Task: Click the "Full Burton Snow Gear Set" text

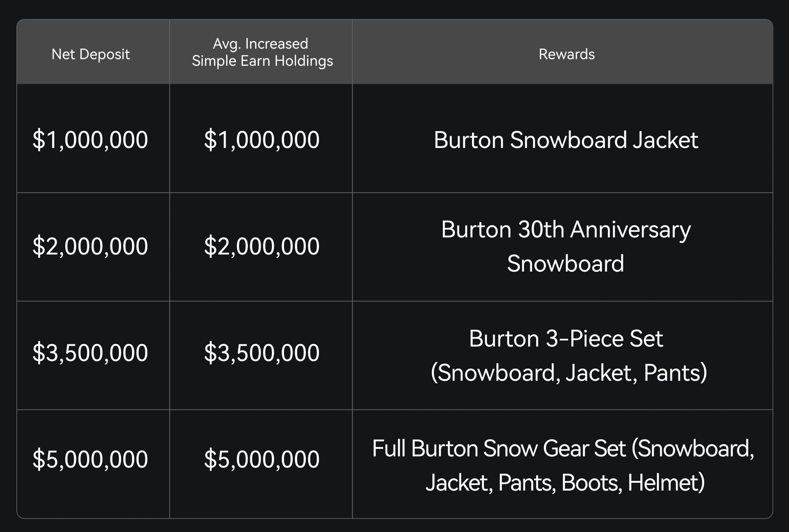Action: [499, 448]
